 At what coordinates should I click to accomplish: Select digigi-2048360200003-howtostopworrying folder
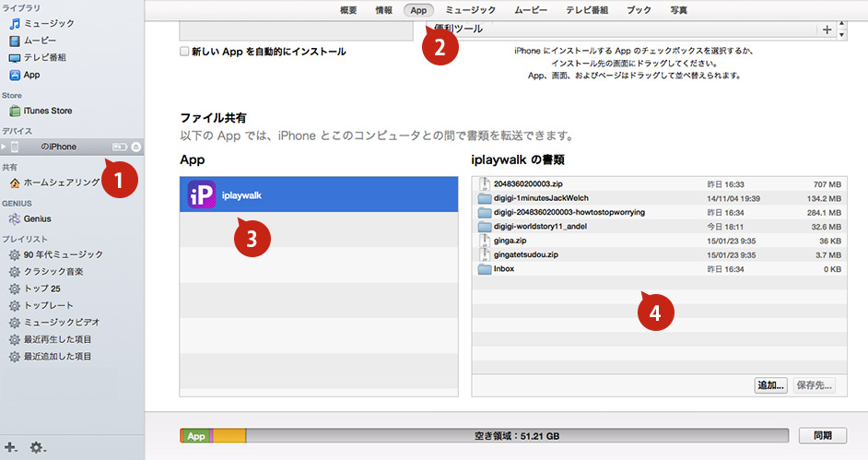pyautogui.click(x=660, y=213)
